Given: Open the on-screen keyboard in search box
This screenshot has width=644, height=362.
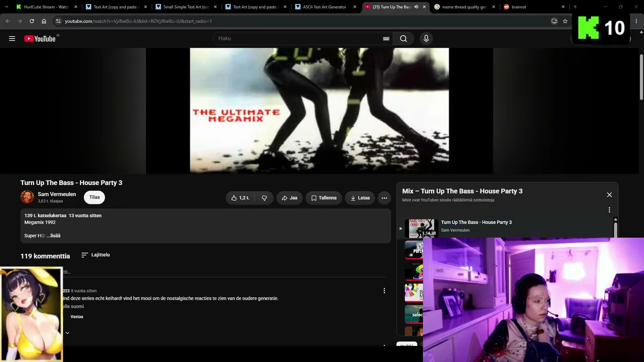Looking at the screenshot, I should (386, 39).
